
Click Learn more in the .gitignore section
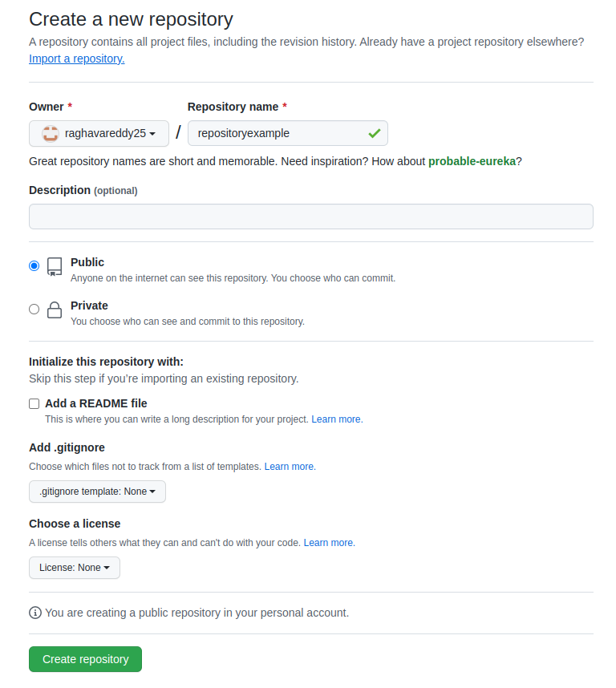[x=290, y=466]
